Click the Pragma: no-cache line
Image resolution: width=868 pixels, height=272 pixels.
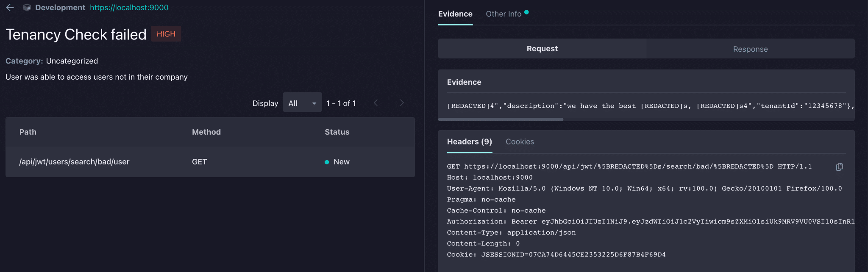[481, 200]
